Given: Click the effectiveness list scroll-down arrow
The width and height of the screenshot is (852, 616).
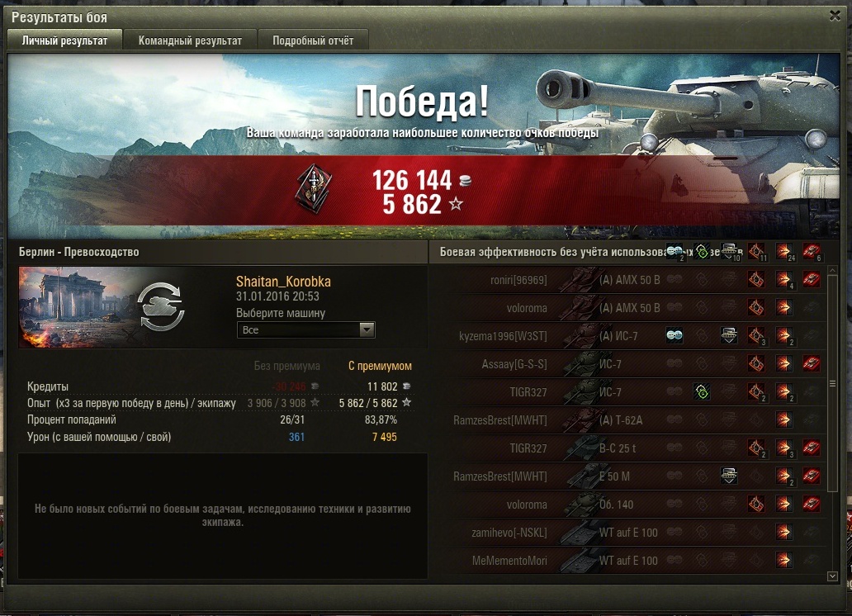Looking at the screenshot, I should pyautogui.click(x=832, y=576).
